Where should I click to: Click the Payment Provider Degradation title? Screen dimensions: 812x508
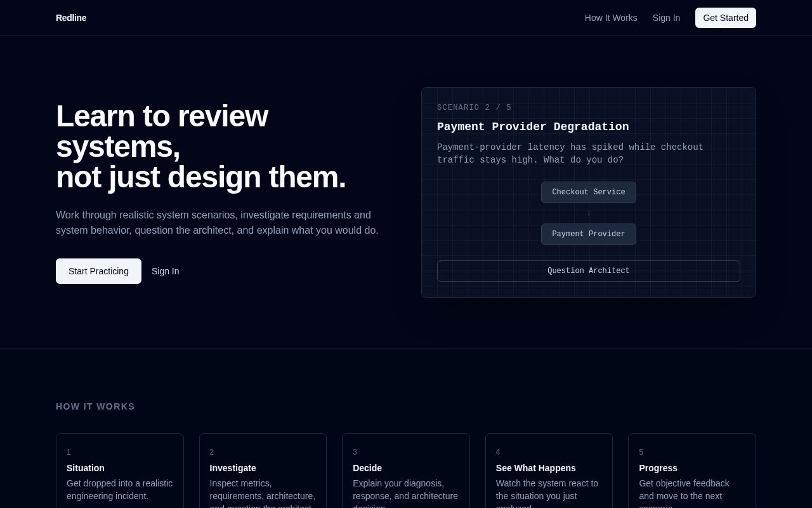[533, 127]
